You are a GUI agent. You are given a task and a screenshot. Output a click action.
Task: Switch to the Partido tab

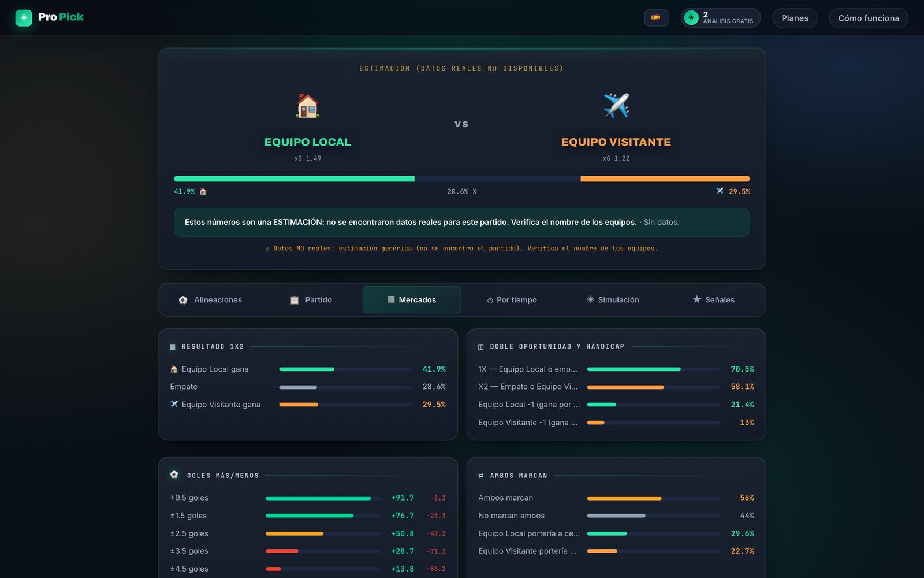tap(311, 299)
